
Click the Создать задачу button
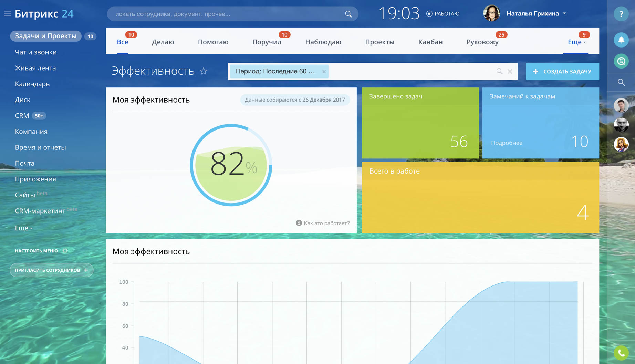coord(562,71)
